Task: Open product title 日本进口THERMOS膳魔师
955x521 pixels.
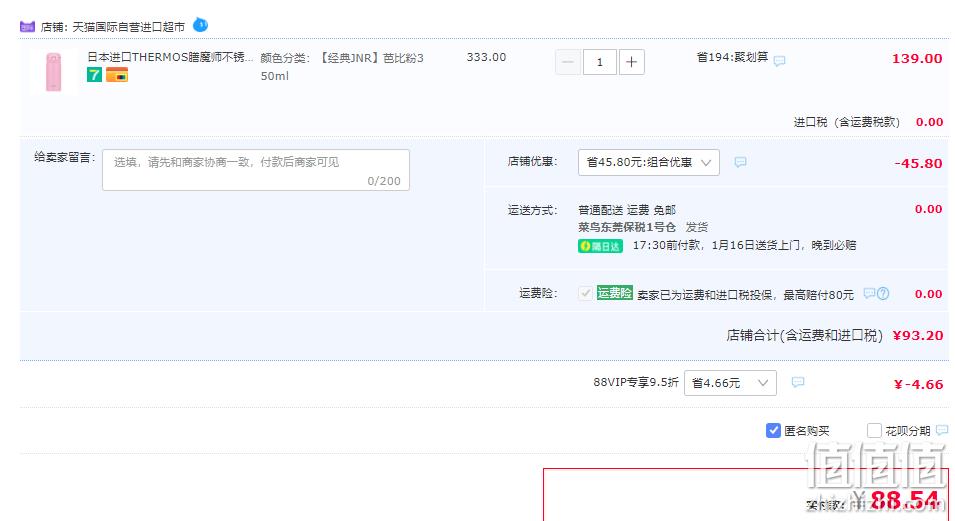Action: coord(170,57)
